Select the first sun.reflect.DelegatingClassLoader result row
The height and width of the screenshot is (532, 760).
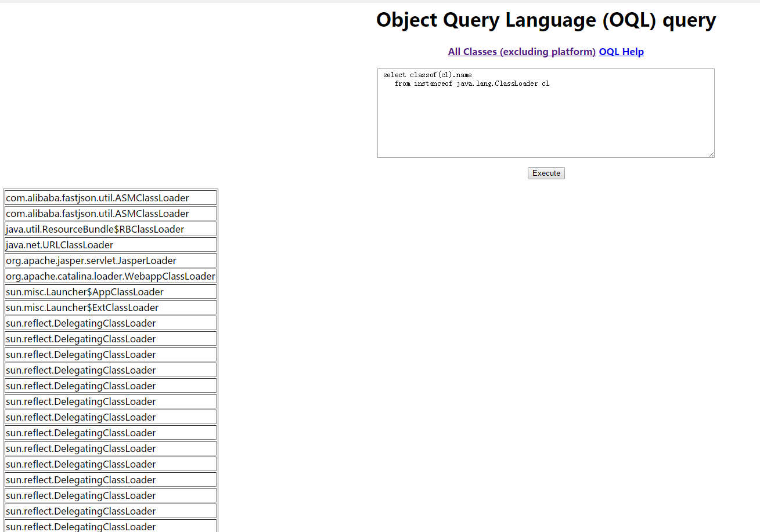click(110, 323)
